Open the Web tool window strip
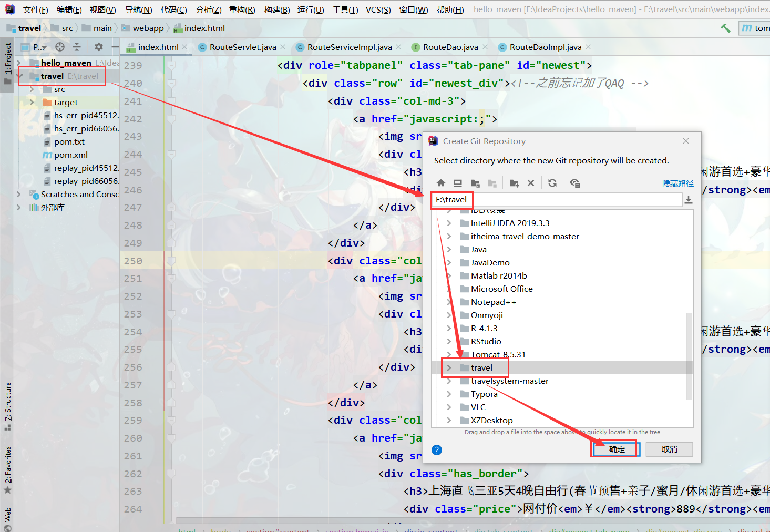Screen dimensions: 770x532 7,518
